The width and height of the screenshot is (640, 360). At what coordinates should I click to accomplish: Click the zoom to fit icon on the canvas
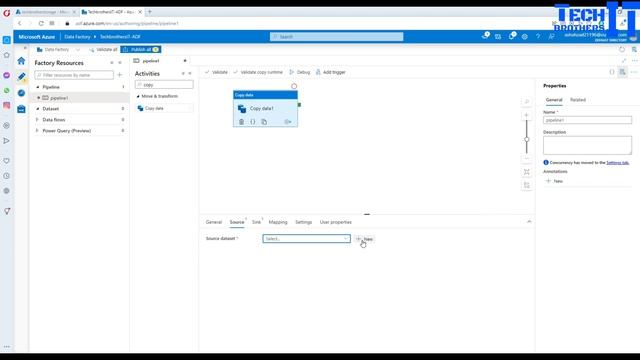tap(527, 172)
